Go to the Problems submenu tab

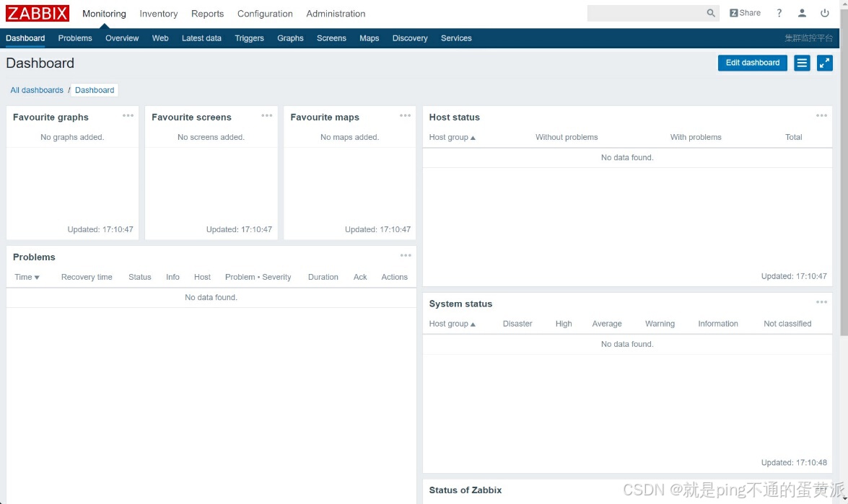75,38
